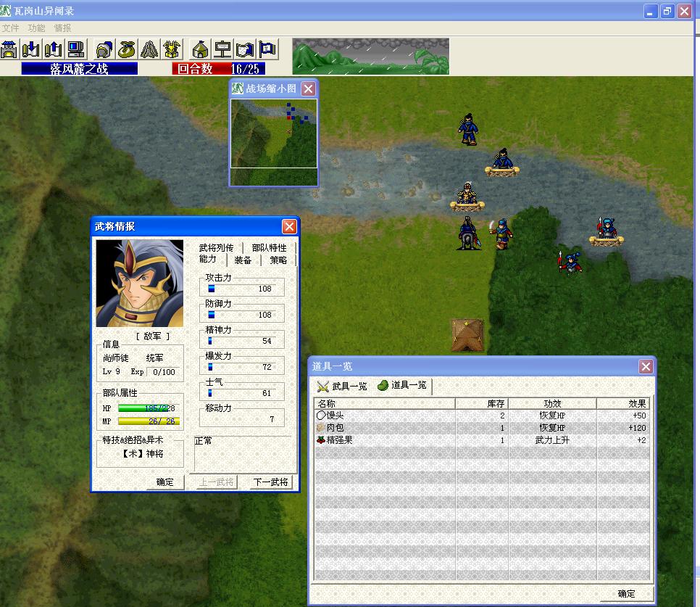Screen dimensions: 700x607
Task: Click the scroll with down arrow icon
Action: point(31,49)
